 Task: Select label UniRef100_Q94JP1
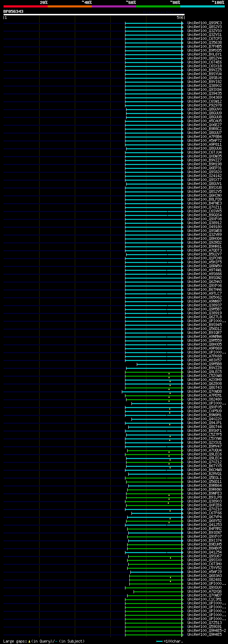click(x=204, y=423)
